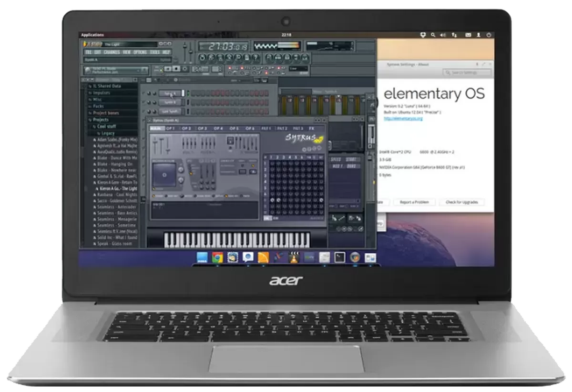Open the power session indicator in top panel

(489, 35)
